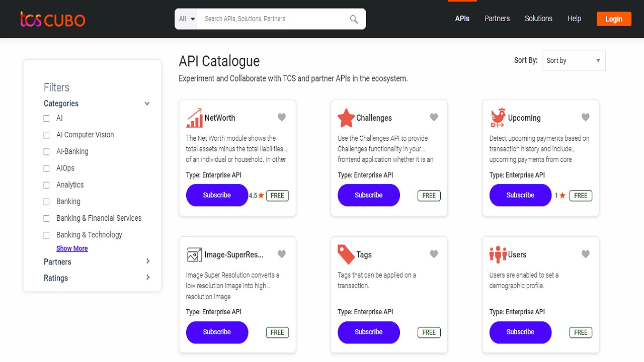Screen dimensions: 644x362
Task: Check the AI-Banking category filter
Action: coord(46,152)
